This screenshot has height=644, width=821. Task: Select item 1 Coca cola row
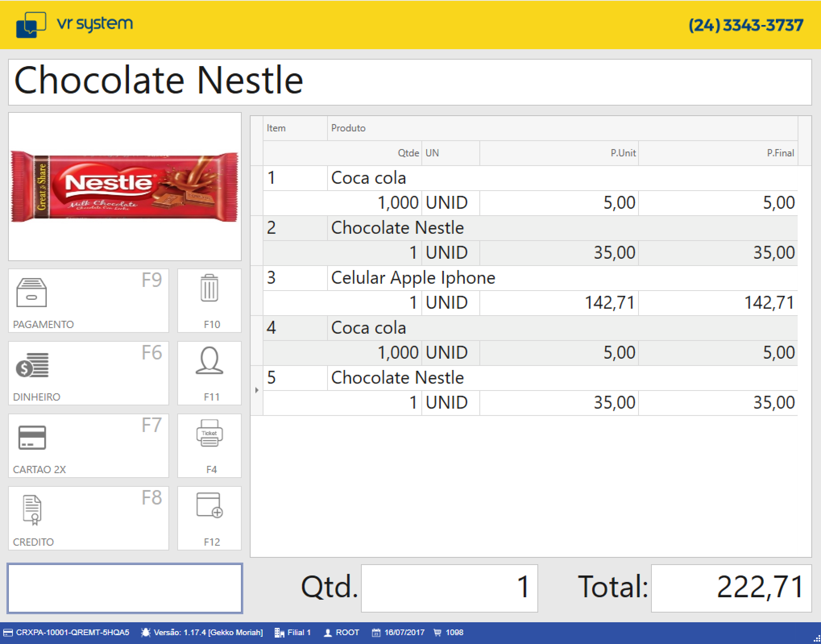[368, 178]
